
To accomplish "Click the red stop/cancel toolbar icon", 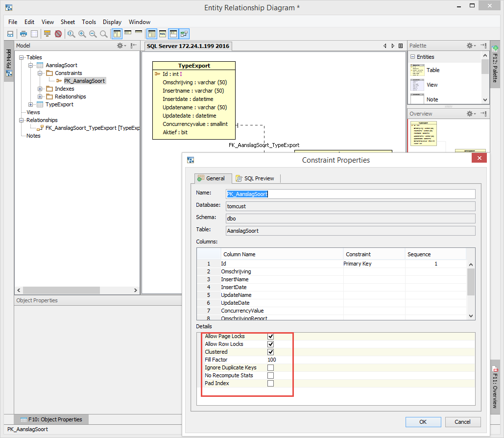I will [x=58, y=34].
